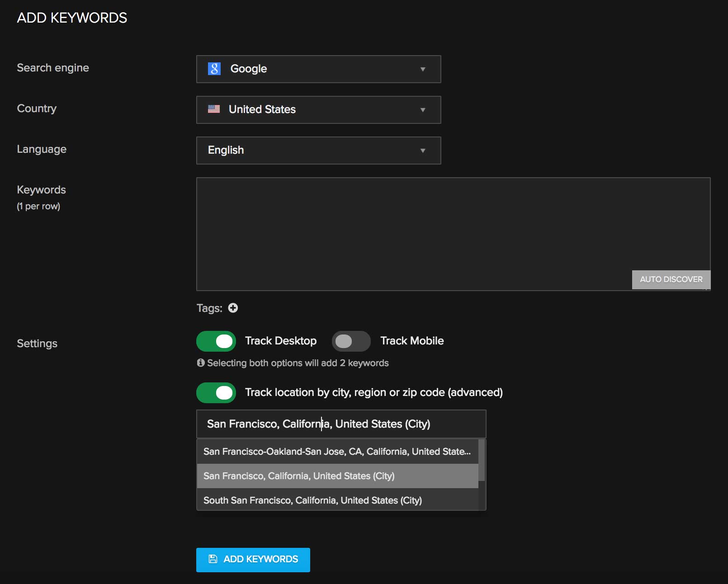Image resolution: width=728 pixels, height=584 pixels.
Task: Click the blue Add Keywords button text
Action: (x=261, y=559)
